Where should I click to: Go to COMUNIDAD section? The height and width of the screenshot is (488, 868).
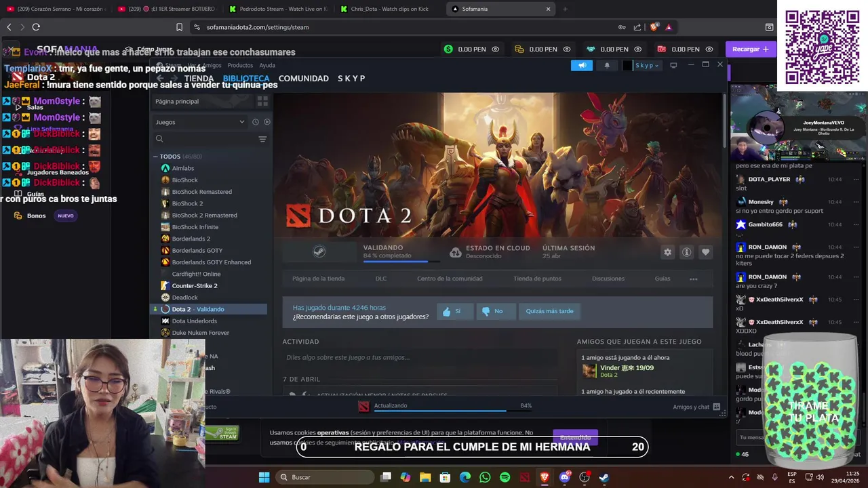(303, 79)
